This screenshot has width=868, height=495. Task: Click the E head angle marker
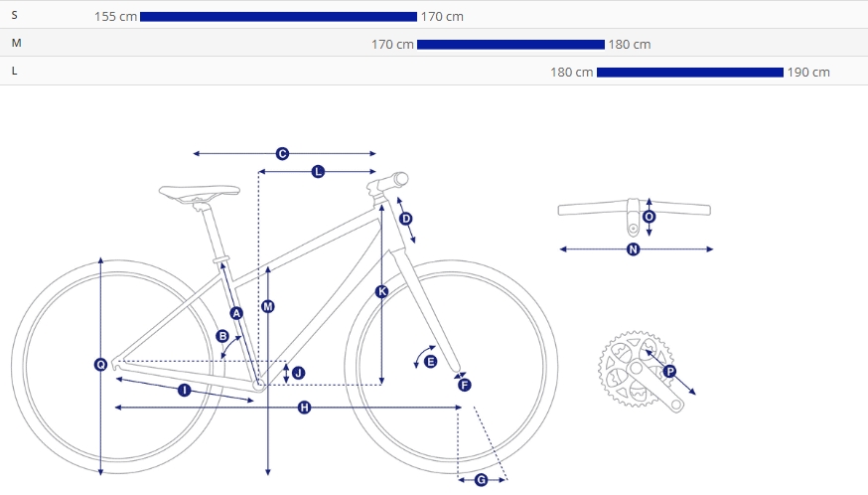(431, 362)
